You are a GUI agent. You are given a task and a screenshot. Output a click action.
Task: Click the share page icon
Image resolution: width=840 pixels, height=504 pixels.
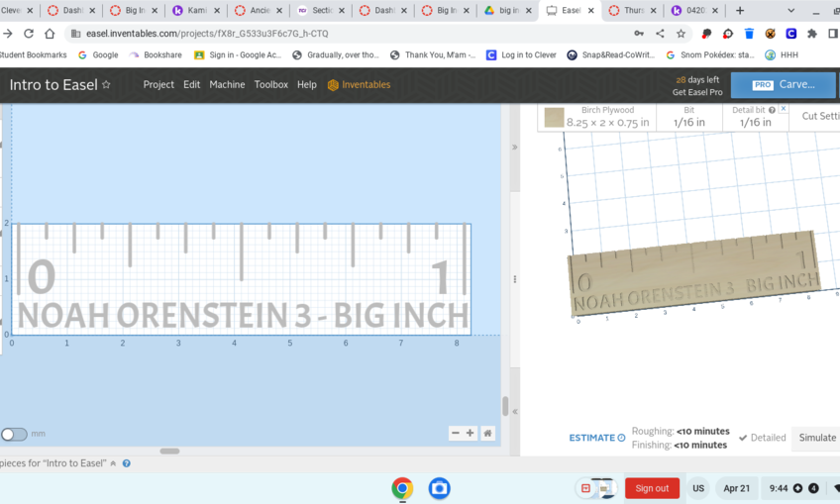[x=660, y=34]
